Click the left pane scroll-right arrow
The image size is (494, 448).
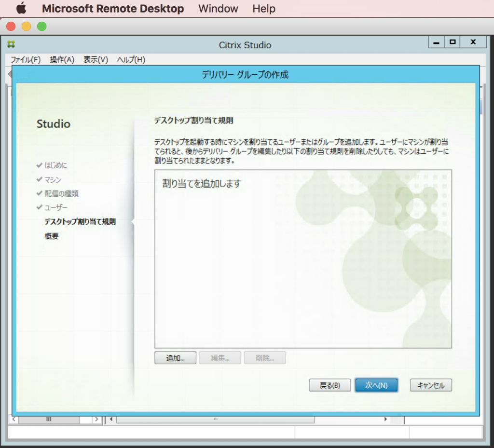click(96, 420)
